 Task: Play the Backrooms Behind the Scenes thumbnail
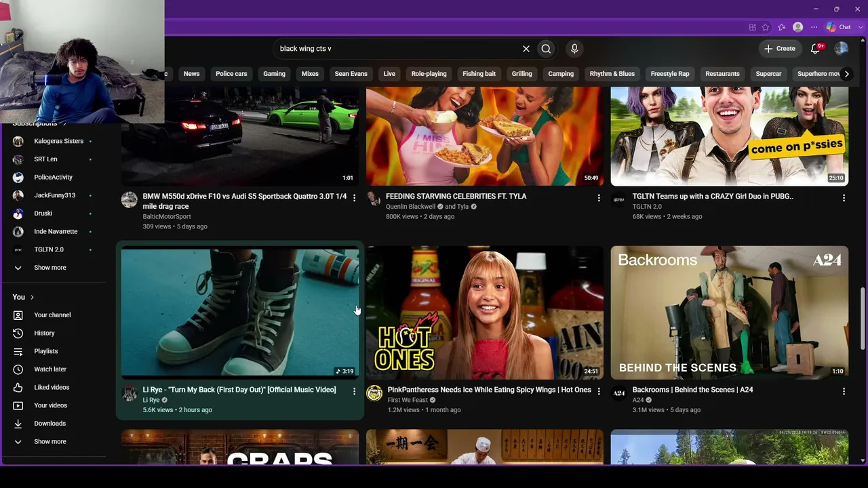730,312
